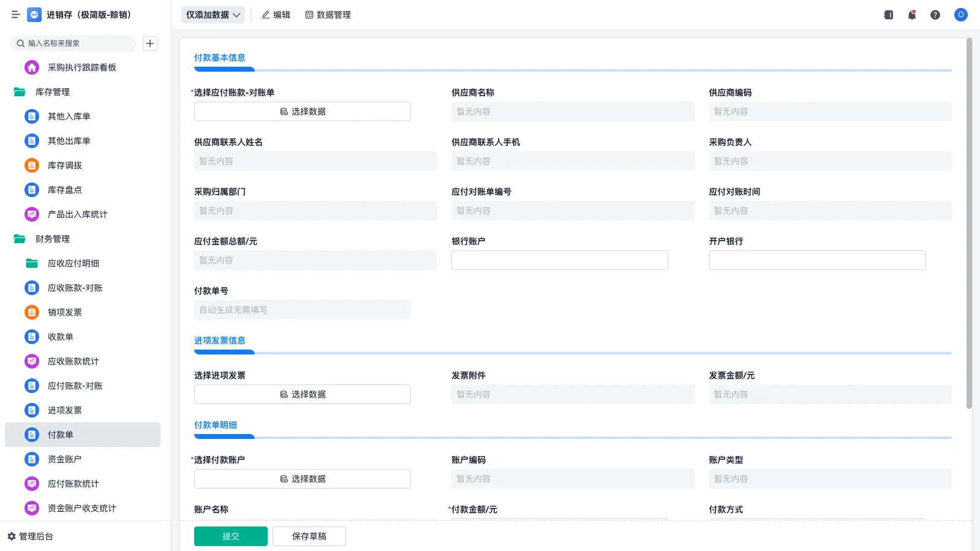Click the 库存管理 folder icon

pyautogui.click(x=20, y=92)
